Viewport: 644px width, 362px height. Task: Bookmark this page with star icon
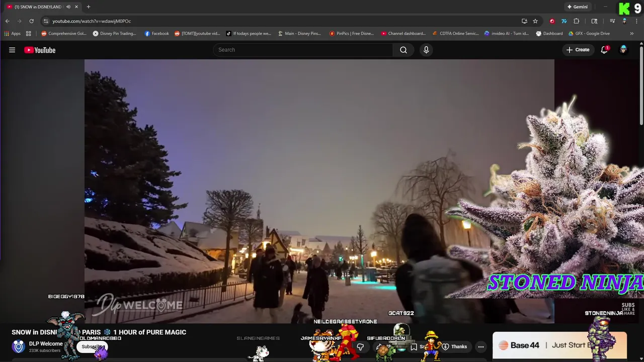click(535, 21)
